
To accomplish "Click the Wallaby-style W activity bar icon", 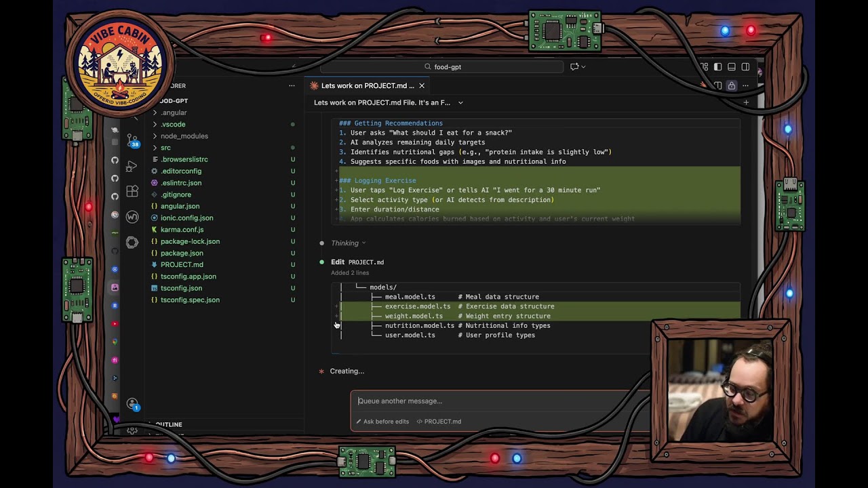I will tap(132, 217).
